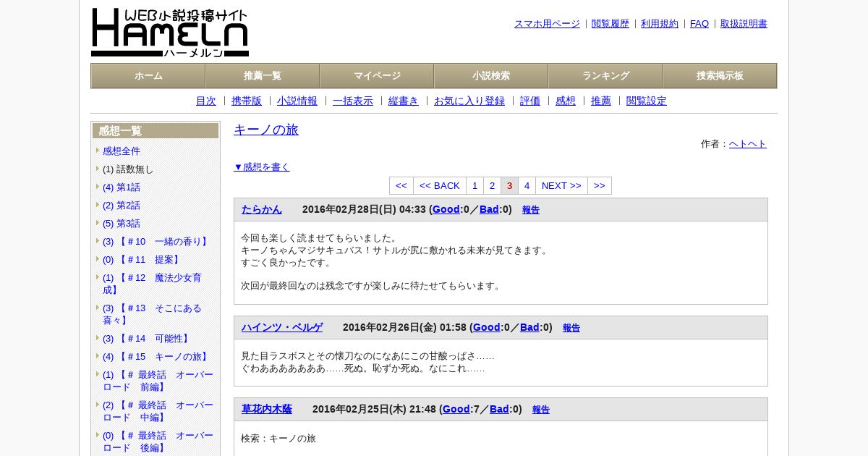Screen dimensions: 868x456
Task: Go to マイページ tab
Action: [377, 75]
